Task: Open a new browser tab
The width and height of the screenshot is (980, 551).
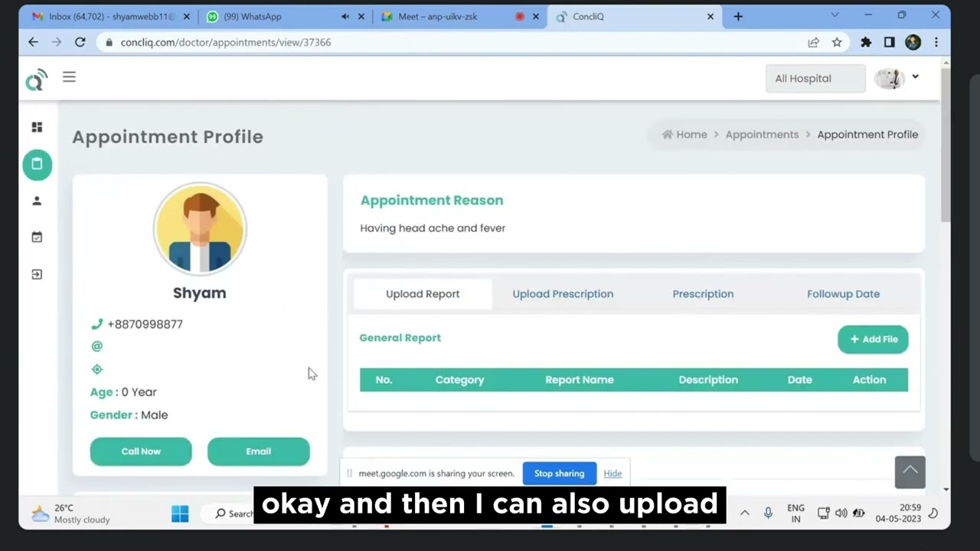Action: (x=738, y=16)
